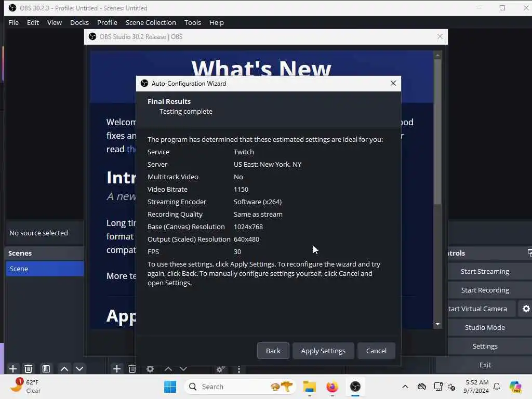Open Settings from the Controls dock
Screen dimensions: 532x399
click(x=485, y=346)
